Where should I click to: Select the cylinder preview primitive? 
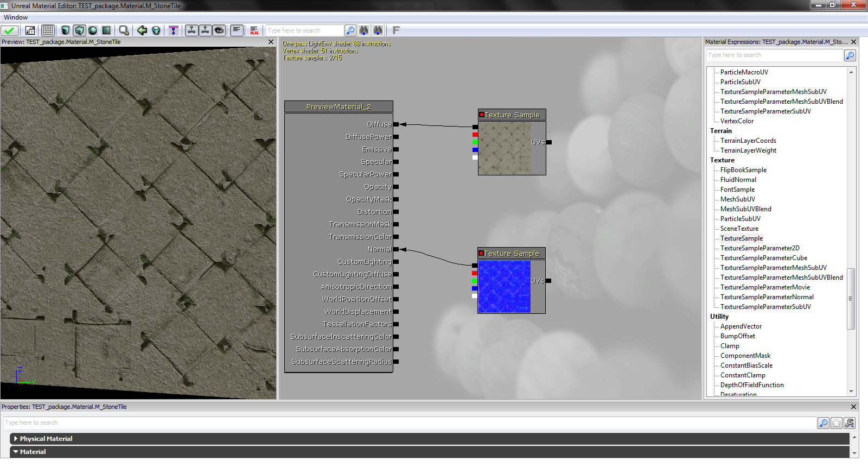[x=66, y=30]
